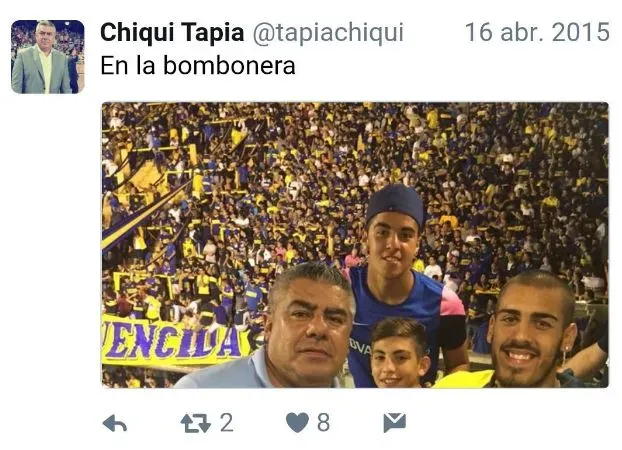Click the bearded smiling man in photo
This screenshot has height=450, width=622.
532,330
